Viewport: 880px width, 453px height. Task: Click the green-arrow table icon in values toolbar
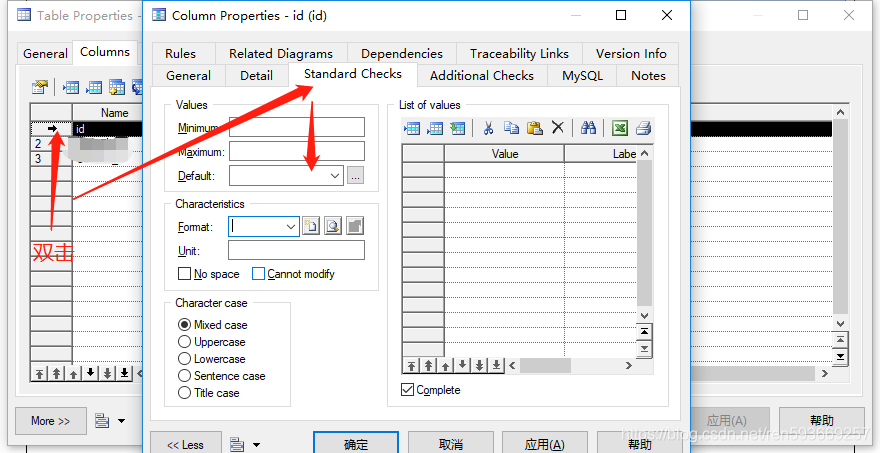(458, 129)
